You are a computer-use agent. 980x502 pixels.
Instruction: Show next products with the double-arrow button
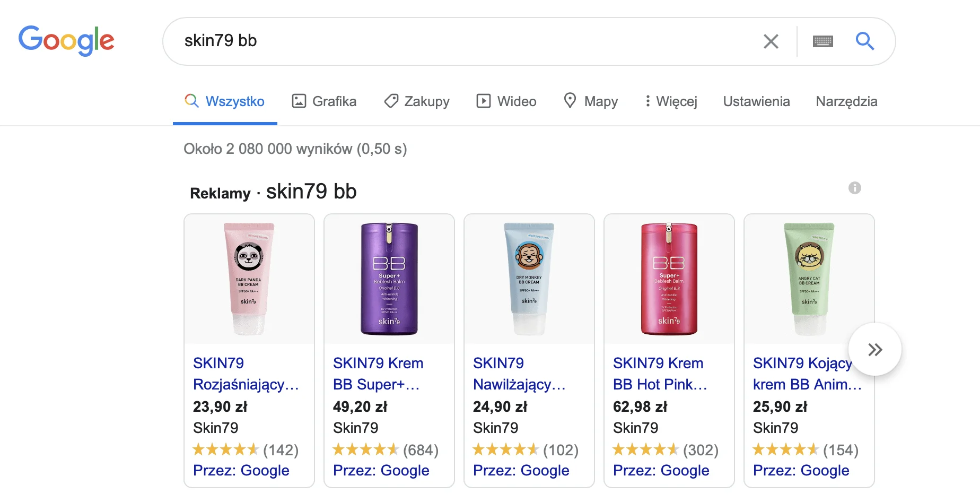click(x=874, y=349)
